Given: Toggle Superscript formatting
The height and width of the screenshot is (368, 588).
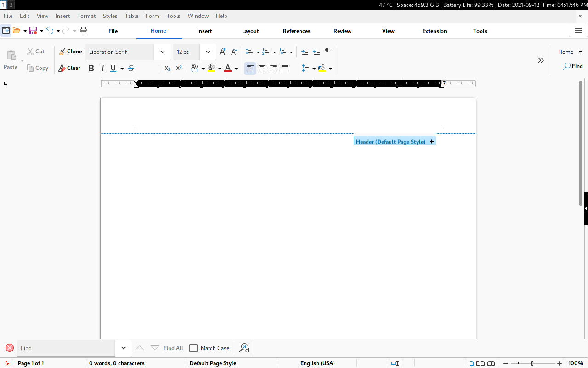Looking at the screenshot, I should pos(179,69).
